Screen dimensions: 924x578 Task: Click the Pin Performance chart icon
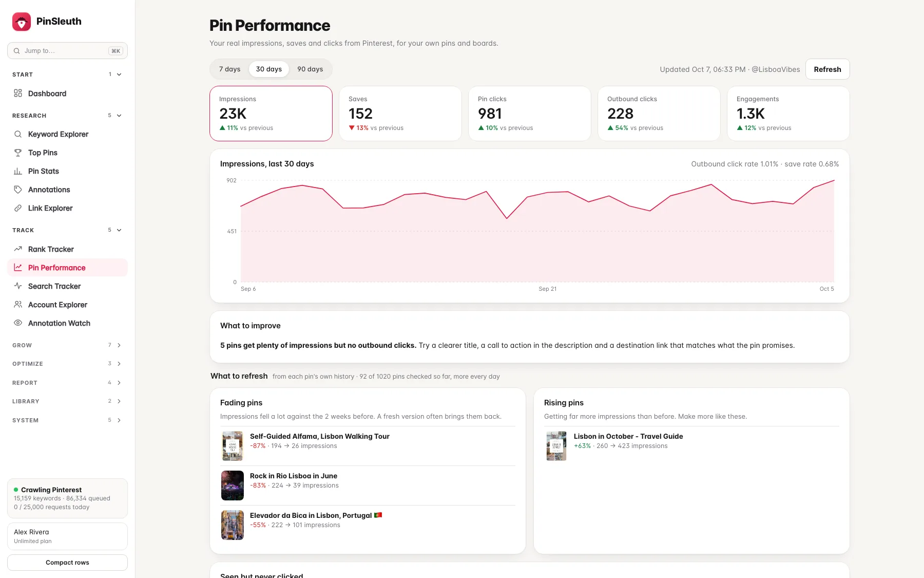point(18,268)
